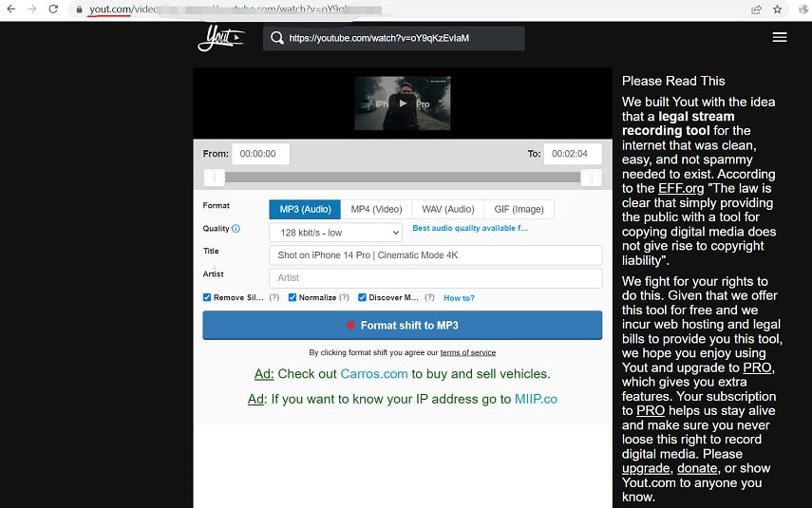This screenshot has height=508, width=812.
Task: Play the video preview
Action: point(403,103)
